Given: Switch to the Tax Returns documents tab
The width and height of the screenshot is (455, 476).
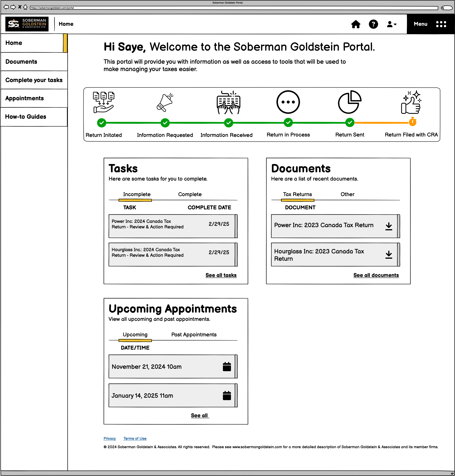Looking at the screenshot, I should point(298,194).
